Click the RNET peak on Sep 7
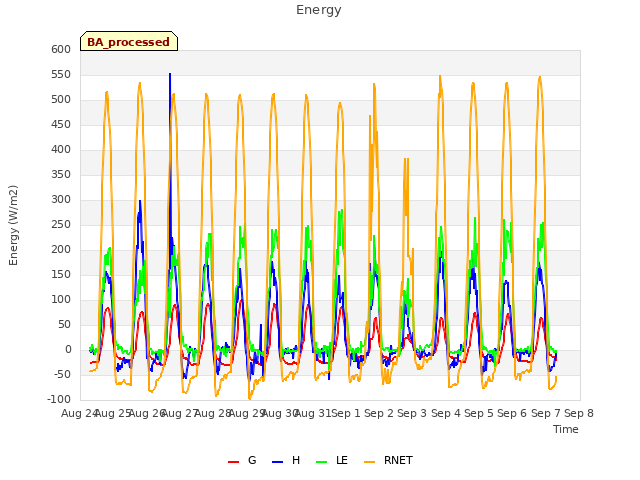Screen dimensions: 640x480 540,77
